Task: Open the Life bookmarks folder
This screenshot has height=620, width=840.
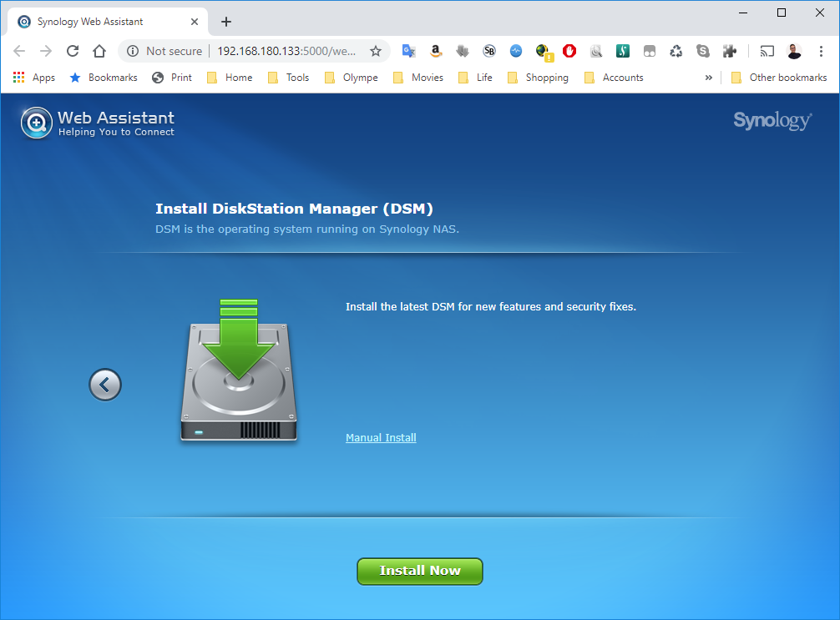Action: tap(475, 77)
